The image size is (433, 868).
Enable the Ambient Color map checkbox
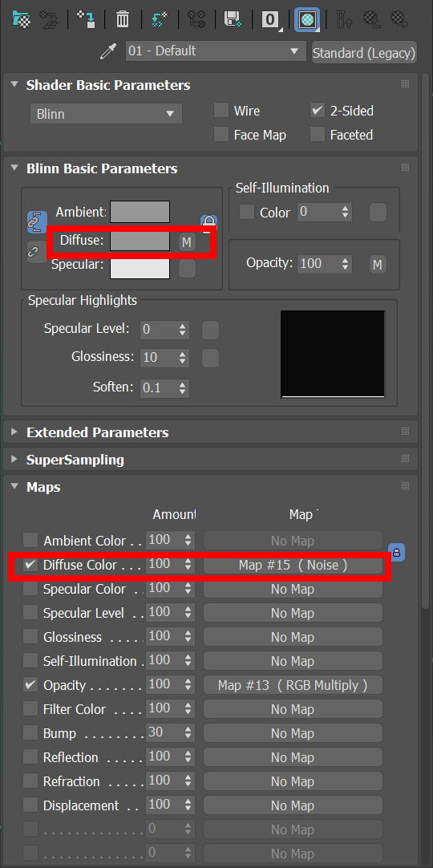[30, 540]
